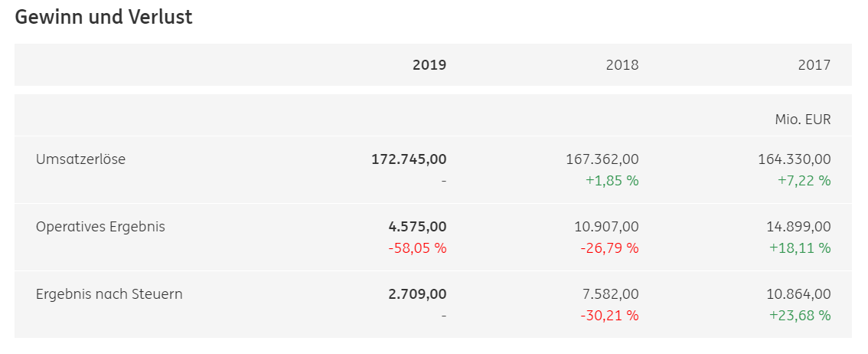
Task: Select the Ergebnis nach Steuern row label
Action: 109,293
